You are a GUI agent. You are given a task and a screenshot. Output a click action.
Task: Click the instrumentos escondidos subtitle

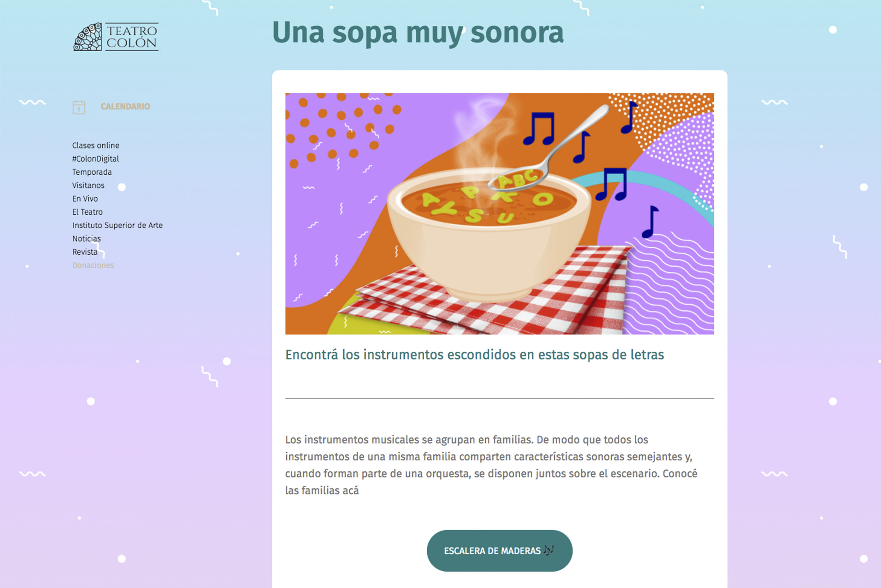(474, 355)
